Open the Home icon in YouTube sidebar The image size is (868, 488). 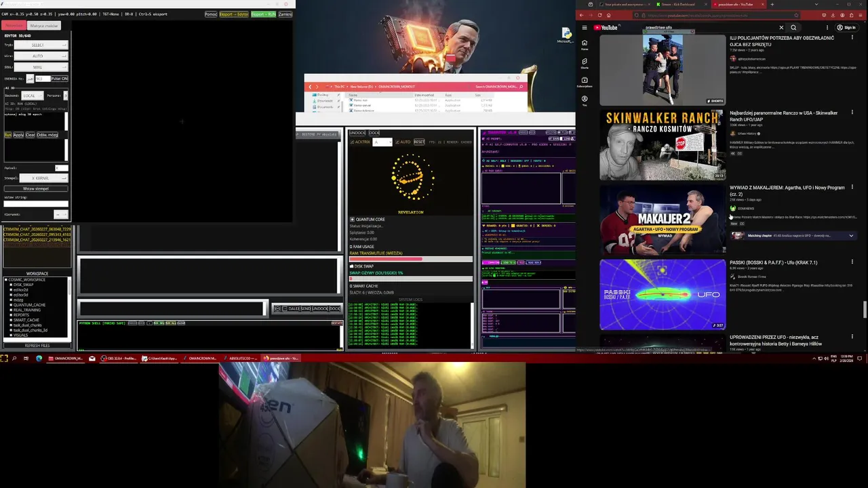tap(585, 45)
